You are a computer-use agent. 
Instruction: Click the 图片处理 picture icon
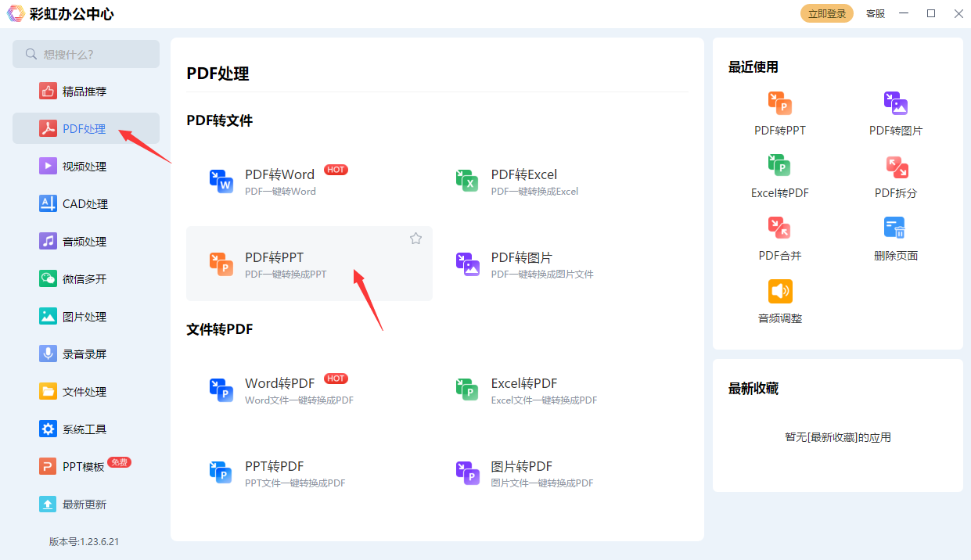click(x=49, y=316)
